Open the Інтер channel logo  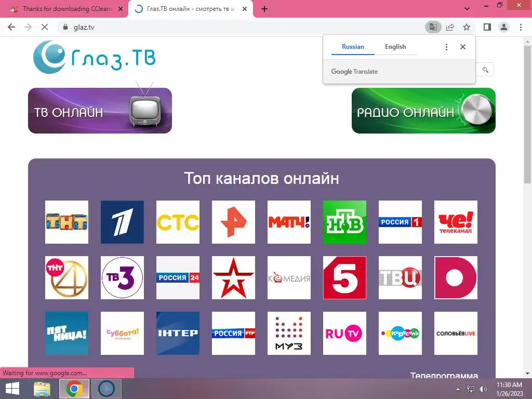178,333
